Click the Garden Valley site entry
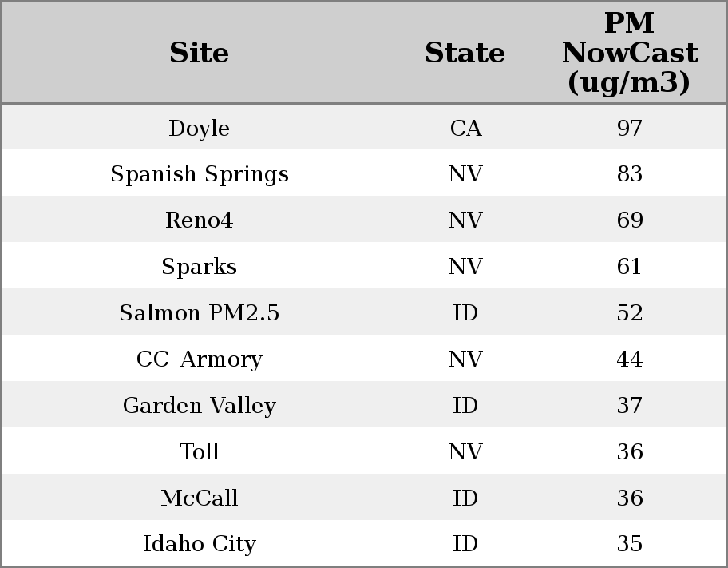Viewport: 728px width, 568px height. [x=200, y=406]
